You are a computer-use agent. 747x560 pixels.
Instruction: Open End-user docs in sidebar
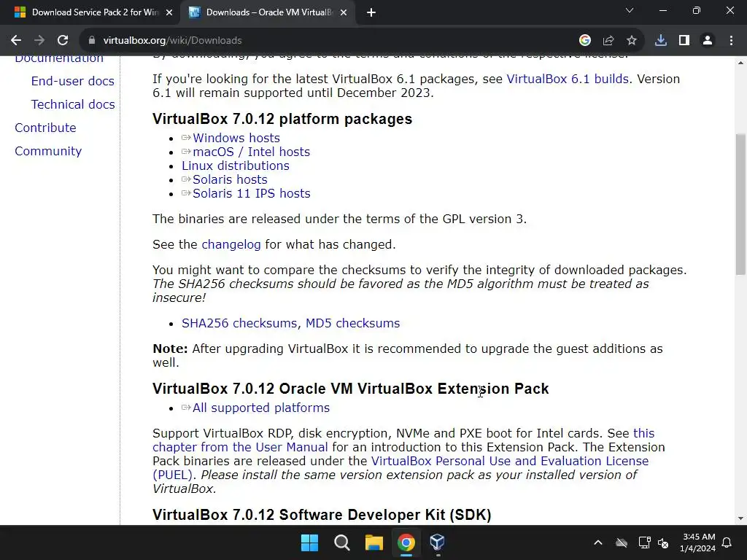[72, 81]
